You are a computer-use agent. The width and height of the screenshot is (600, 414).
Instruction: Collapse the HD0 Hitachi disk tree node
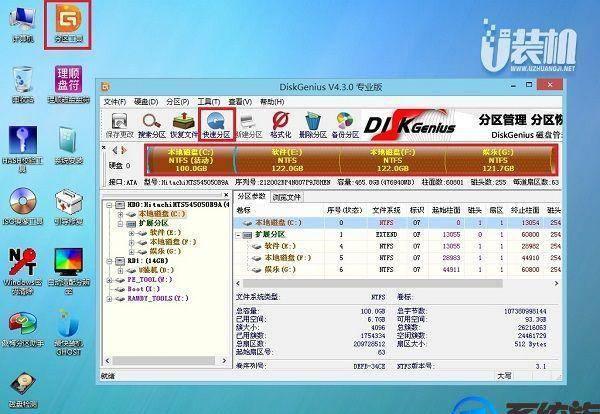click(109, 205)
